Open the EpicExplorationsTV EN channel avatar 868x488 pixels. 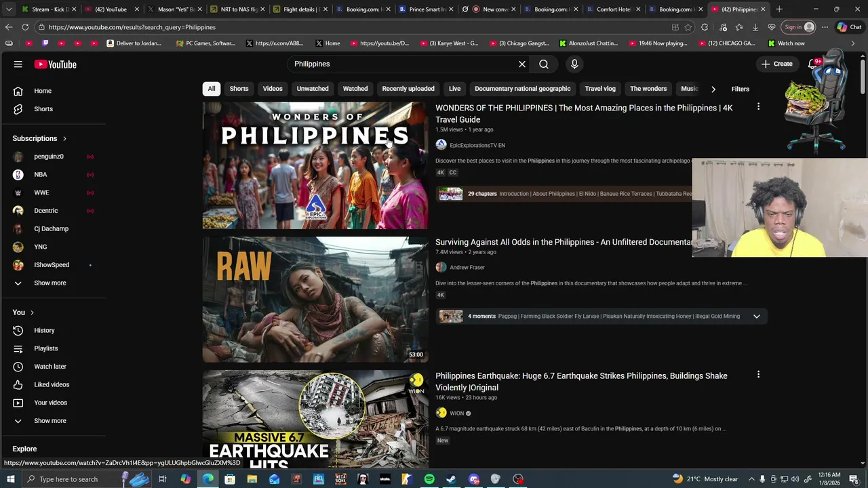tap(441, 145)
